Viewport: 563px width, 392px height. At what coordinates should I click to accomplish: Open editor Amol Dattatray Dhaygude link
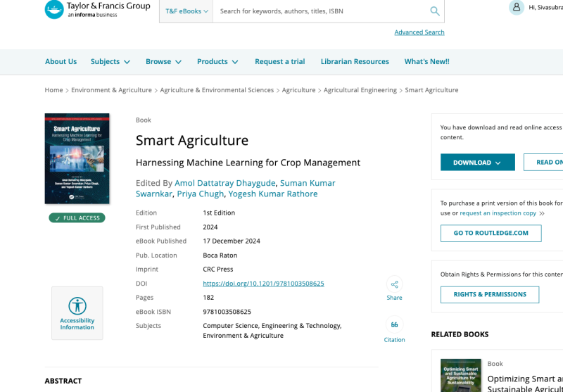(x=224, y=183)
